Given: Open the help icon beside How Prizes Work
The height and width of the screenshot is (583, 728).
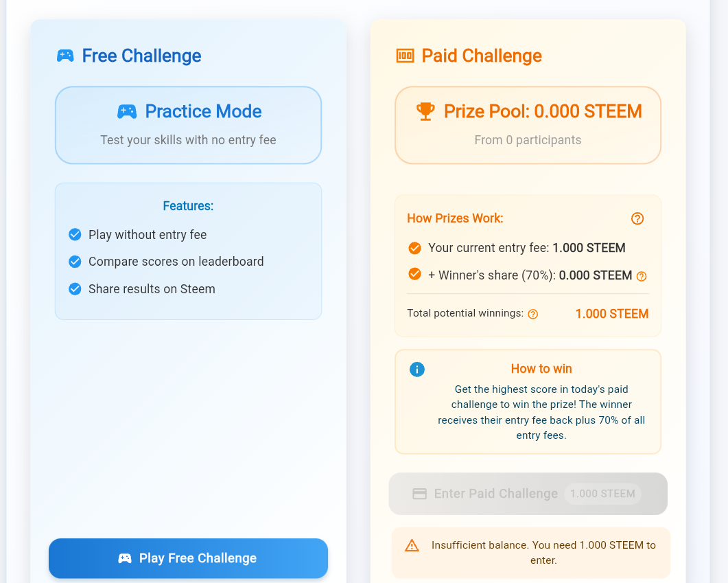Looking at the screenshot, I should [637, 218].
